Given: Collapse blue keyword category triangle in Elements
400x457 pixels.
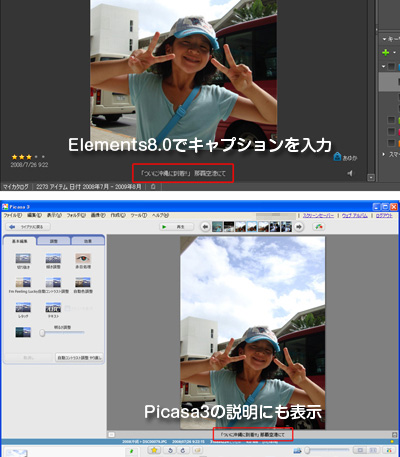Looking at the screenshot, I should [x=384, y=66].
